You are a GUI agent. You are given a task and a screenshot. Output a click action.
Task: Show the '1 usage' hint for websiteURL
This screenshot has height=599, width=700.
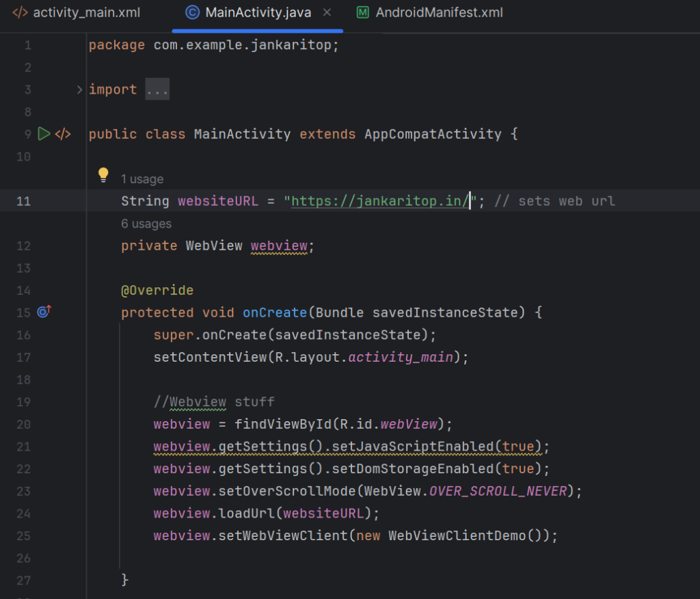[142, 179]
